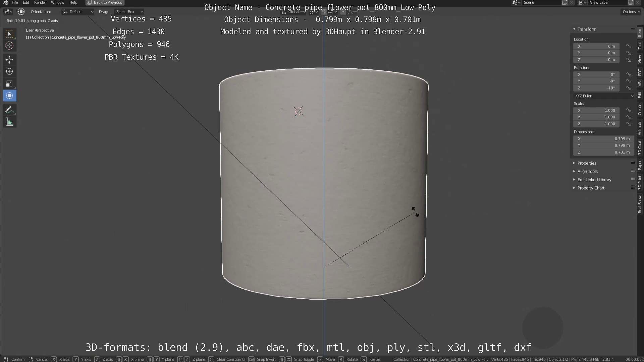Lock Rotation Y axis
Image resolution: width=644 pixels, height=362 pixels.
629,81
